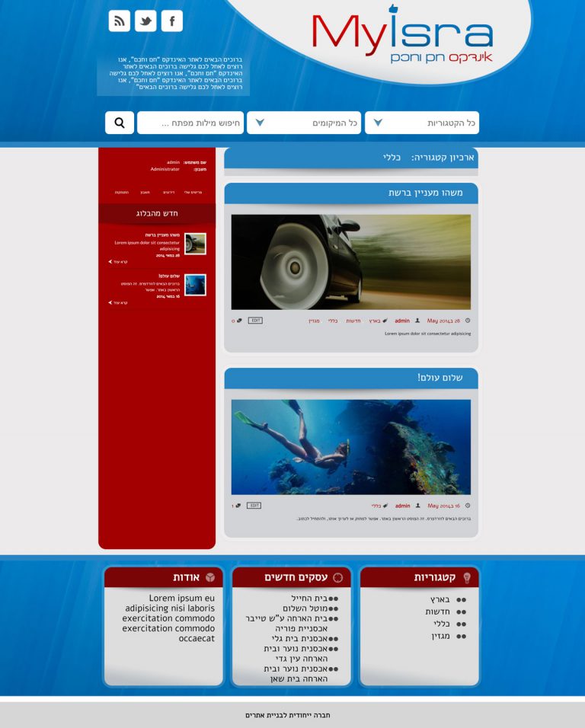The image size is (585, 728).
Task: Open post title שלום עולם!
Action: coord(440,378)
